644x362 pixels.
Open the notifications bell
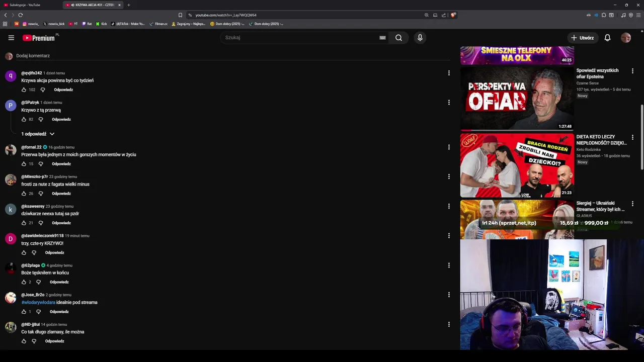coord(607,38)
